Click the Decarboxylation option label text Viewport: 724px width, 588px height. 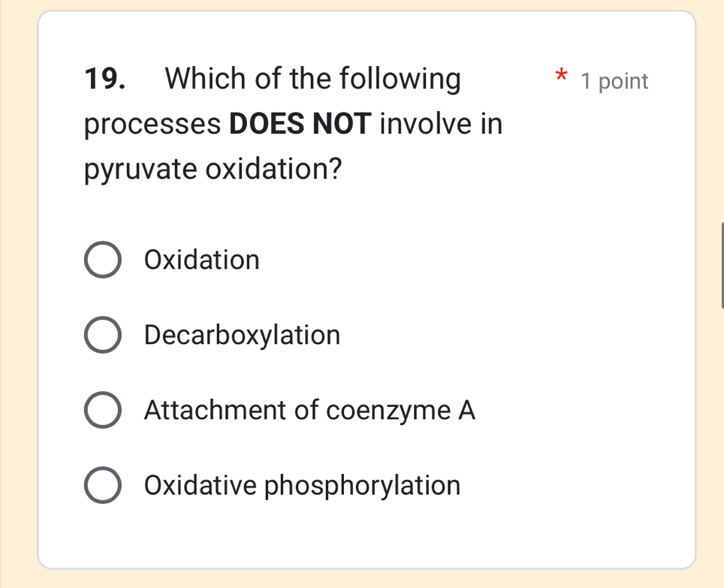[x=242, y=336]
